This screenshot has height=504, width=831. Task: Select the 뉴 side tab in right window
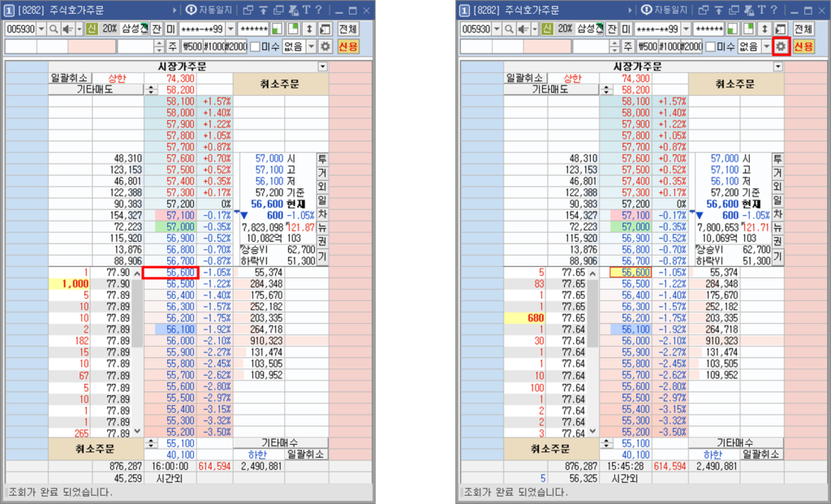click(777, 228)
